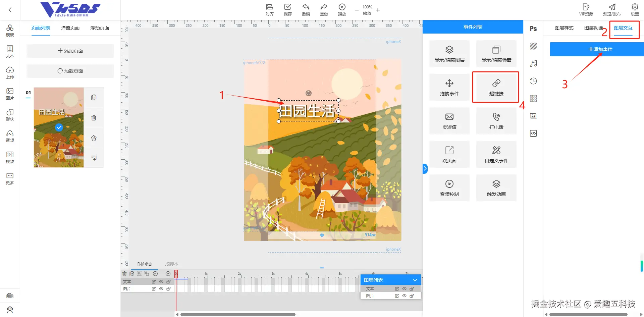Screen dimensions: 644x317
Task: Toggle 图片 lock in 图层列表 panel
Action: point(412,296)
